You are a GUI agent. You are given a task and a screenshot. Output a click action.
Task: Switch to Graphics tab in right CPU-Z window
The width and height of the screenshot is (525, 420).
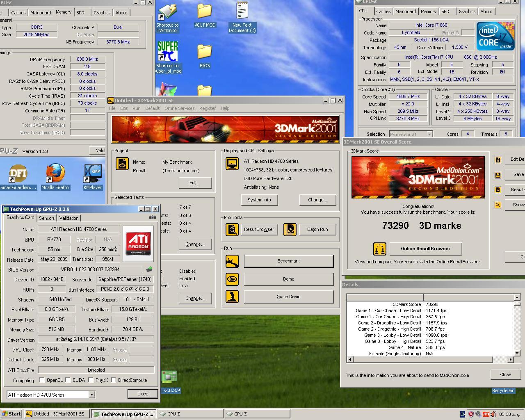click(467, 11)
